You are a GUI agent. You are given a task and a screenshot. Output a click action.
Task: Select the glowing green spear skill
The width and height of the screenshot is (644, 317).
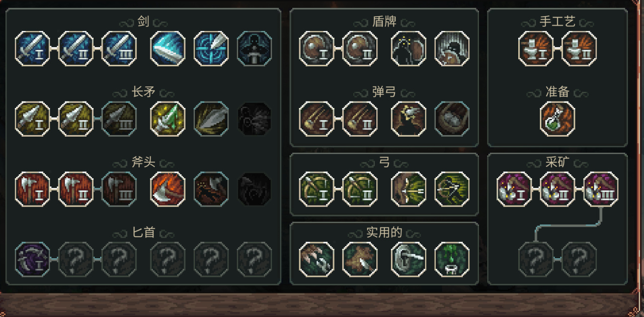[168, 119]
